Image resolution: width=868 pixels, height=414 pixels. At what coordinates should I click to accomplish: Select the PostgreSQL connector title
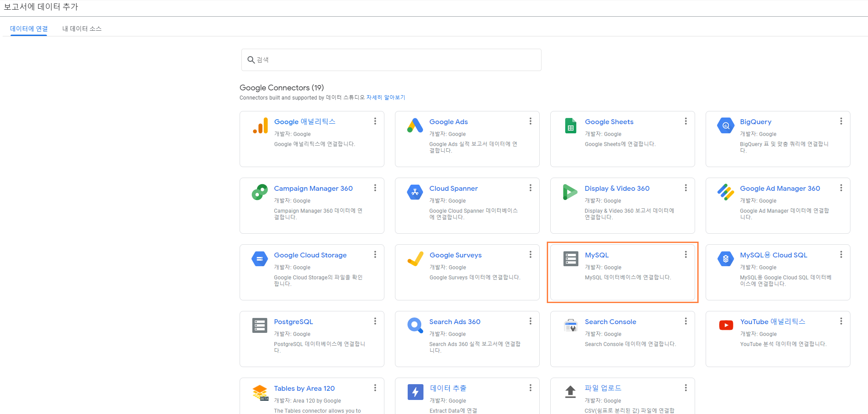(x=294, y=321)
